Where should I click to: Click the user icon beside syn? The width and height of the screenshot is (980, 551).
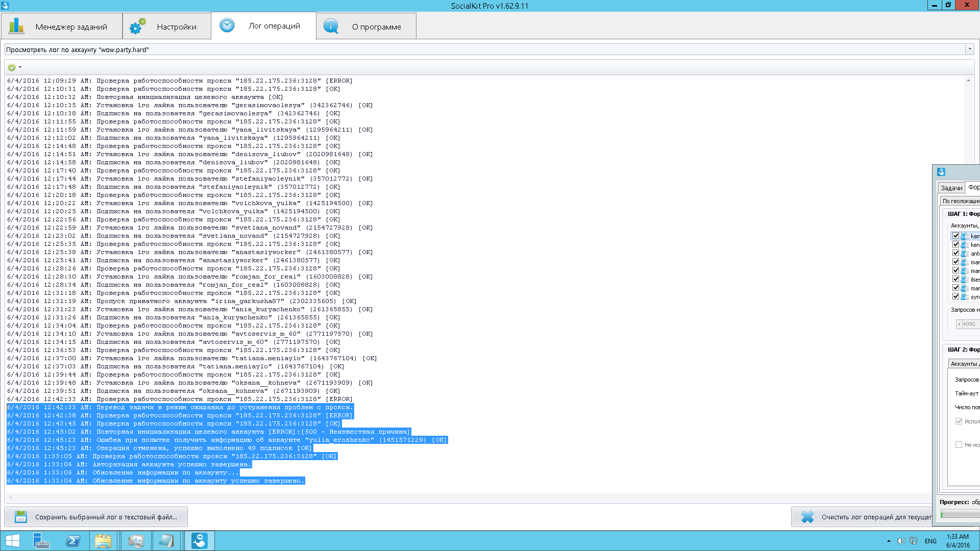[965, 296]
